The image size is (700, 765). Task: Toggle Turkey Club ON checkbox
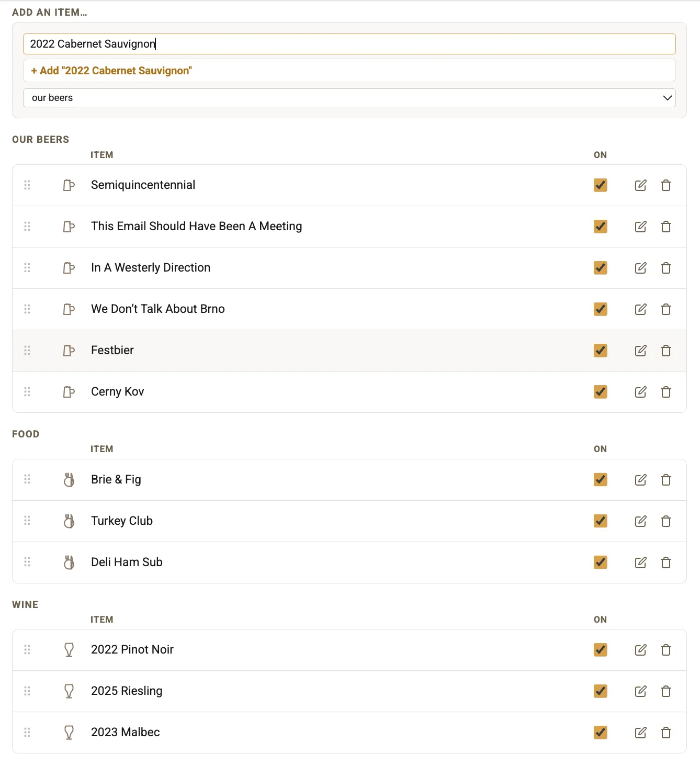pos(601,521)
